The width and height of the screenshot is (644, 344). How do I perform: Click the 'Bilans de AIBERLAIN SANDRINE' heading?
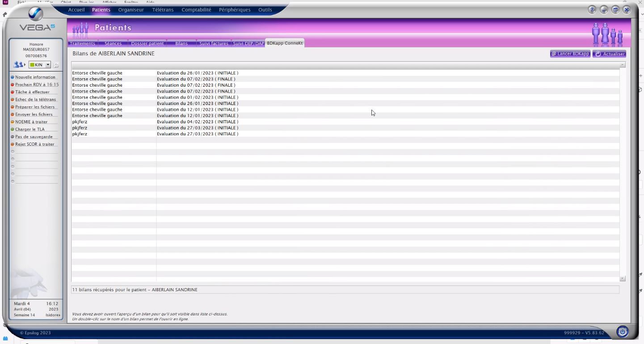click(x=114, y=54)
